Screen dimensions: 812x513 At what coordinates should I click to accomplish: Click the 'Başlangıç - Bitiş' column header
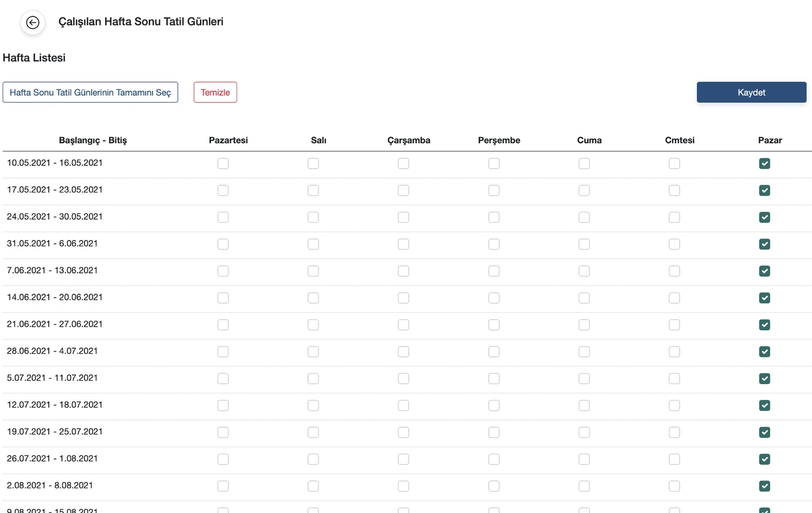pyautogui.click(x=93, y=140)
